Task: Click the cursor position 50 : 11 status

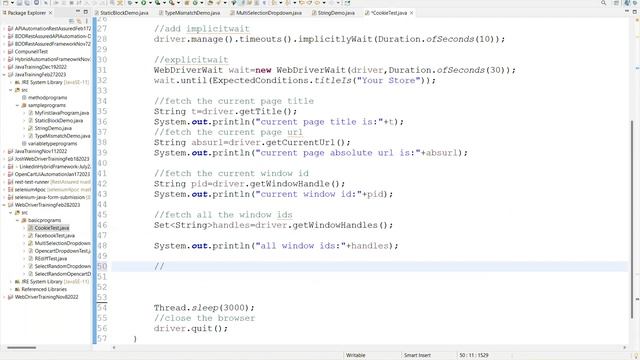Action: (473, 355)
